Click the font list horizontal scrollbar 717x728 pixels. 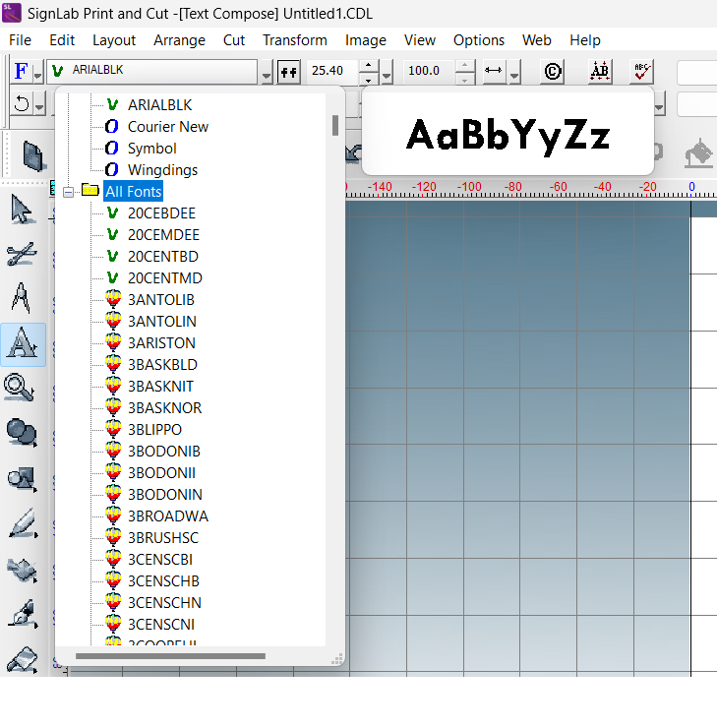[170, 656]
